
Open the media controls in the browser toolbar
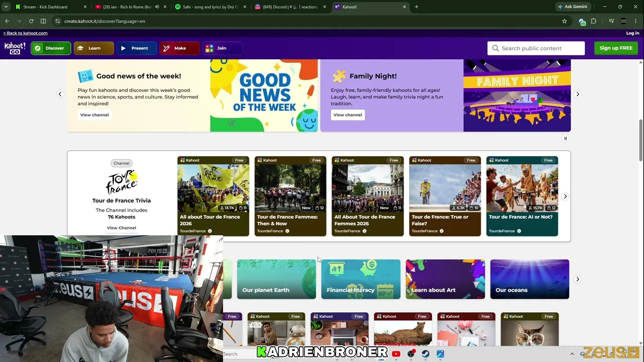click(x=611, y=21)
